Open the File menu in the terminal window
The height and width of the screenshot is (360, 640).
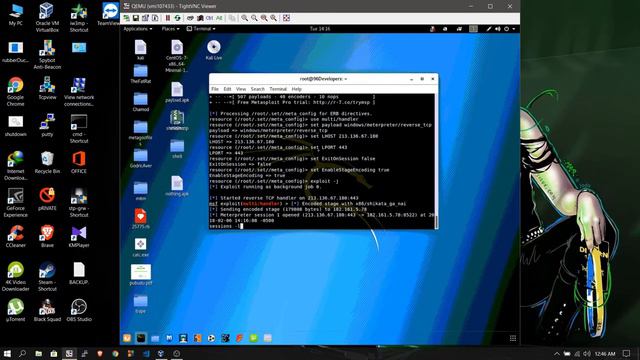pyautogui.click(x=215, y=89)
